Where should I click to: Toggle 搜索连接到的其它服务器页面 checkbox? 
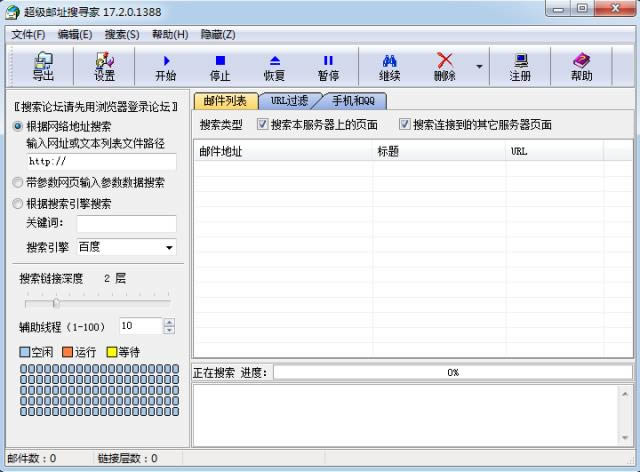(x=405, y=125)
